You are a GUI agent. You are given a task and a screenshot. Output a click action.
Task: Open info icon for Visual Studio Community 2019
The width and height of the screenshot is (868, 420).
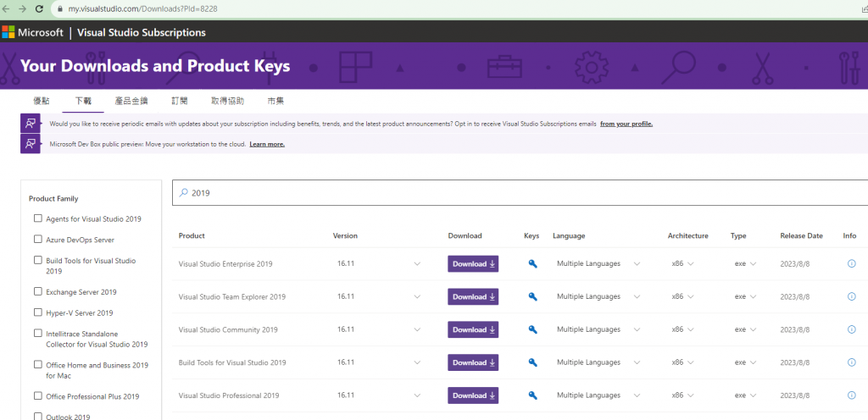[x=851, y=330]
